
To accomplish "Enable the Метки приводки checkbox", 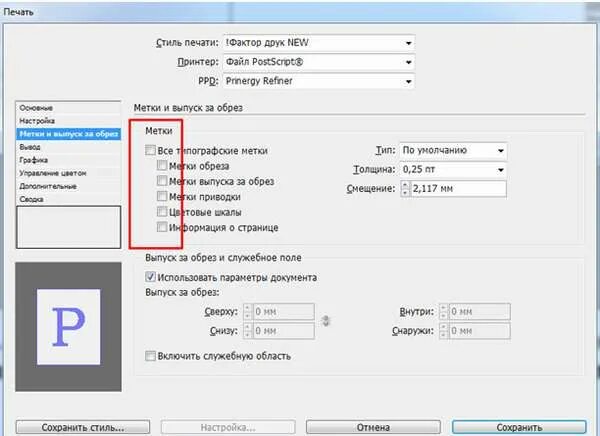I will (162, 196).
